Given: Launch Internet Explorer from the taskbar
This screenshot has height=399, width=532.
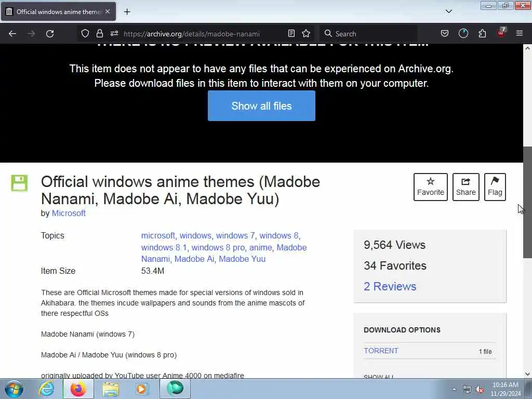Looking at the screenshot, I should (x=46, y=389).
